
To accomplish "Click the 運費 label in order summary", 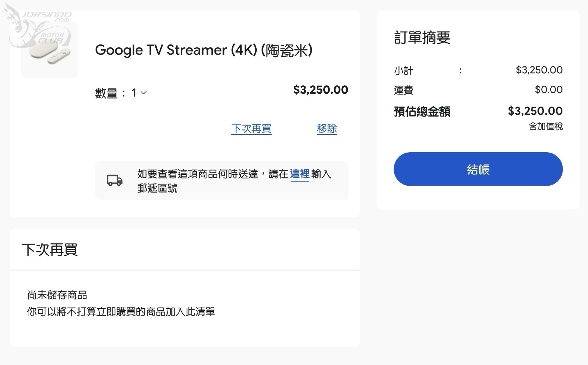I will [x=403, y=90].
